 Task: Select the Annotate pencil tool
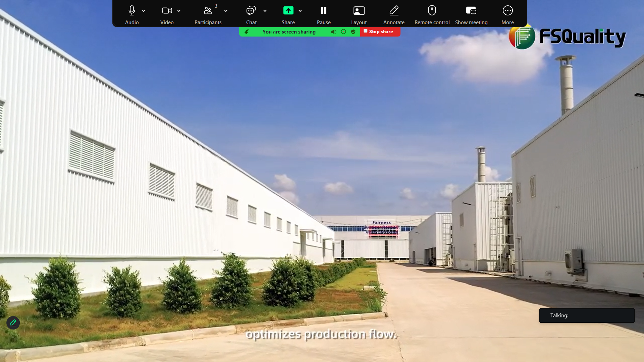[x=394, y=11]
